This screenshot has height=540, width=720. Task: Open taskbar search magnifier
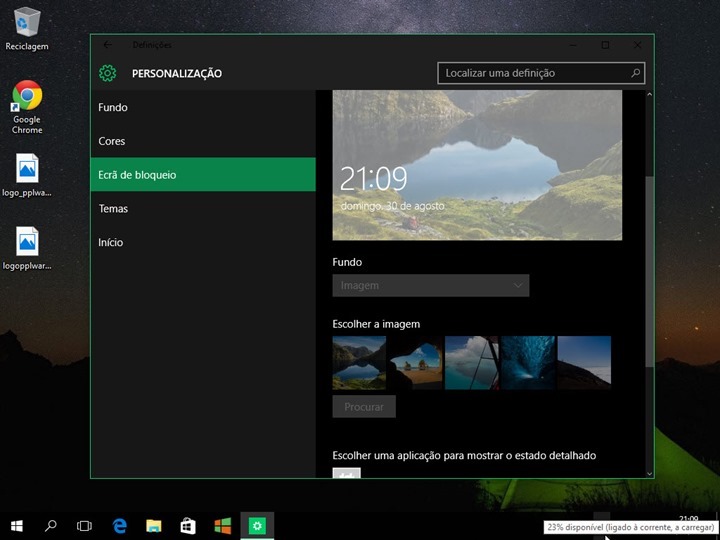51,526
